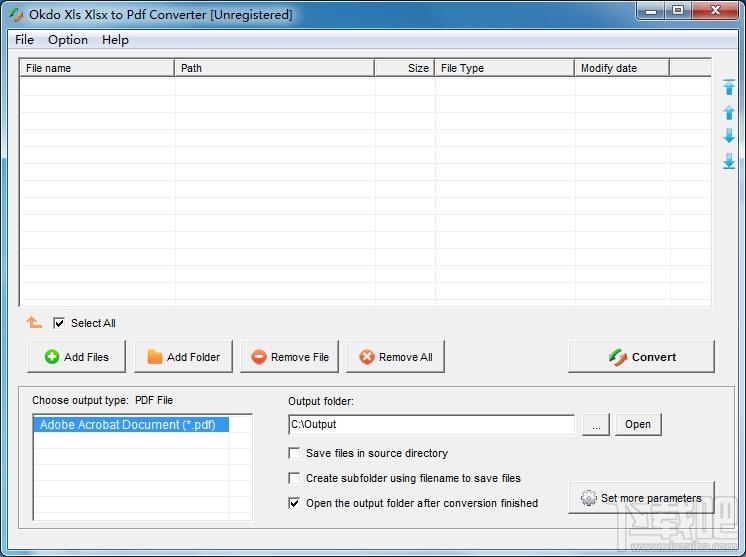Image resolution: width=746 pixels, height=557 pixels.
Task: Start conversion with the Convert button
Action: point(641,357)
